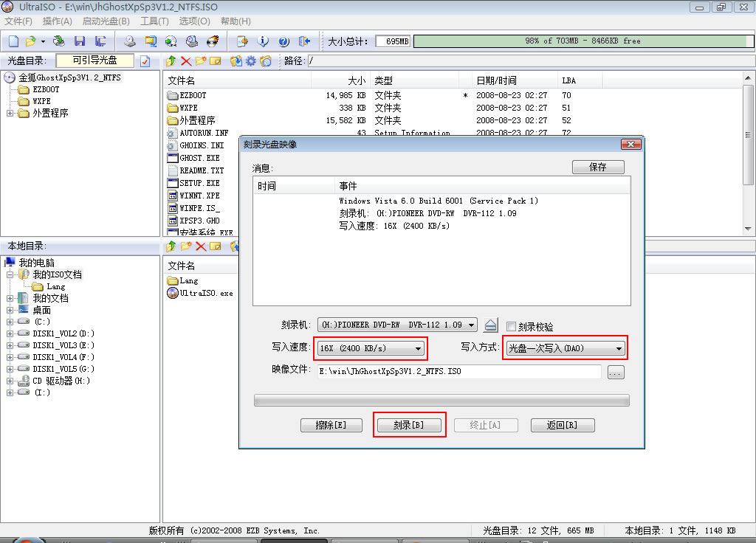Click the document with gear toolbar icon
The width and height of the screenshot is (756, 543).
(242, 41)
